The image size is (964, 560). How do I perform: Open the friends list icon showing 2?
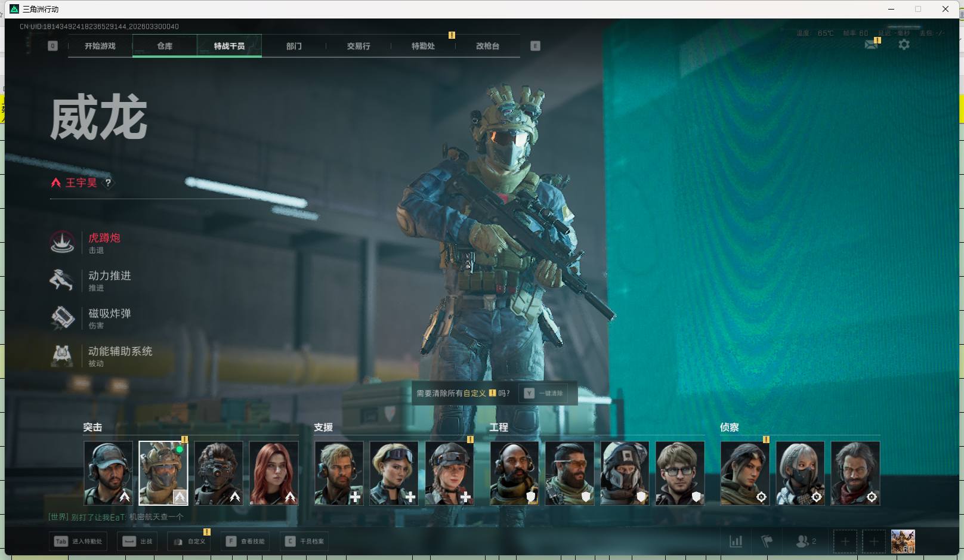806,542
